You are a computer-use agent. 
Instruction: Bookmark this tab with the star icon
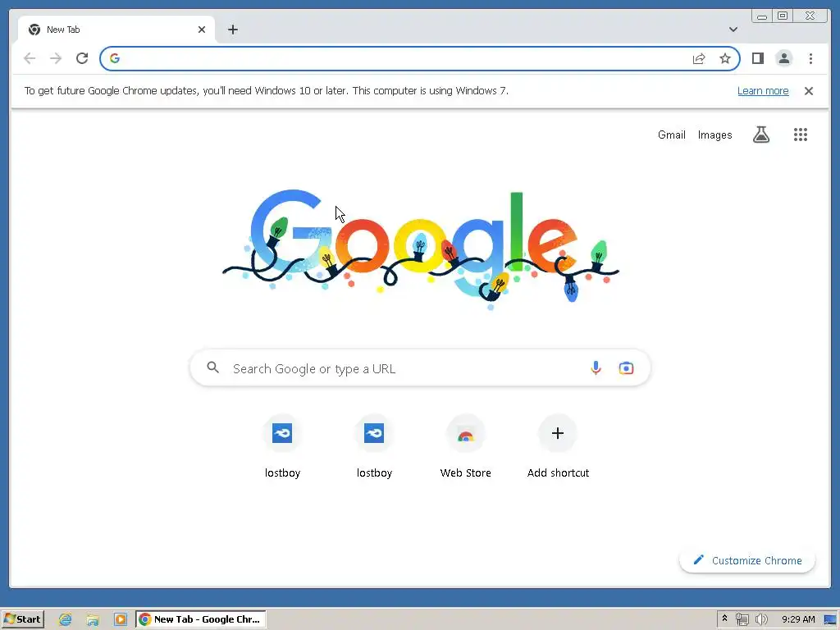tap(725, 58)
